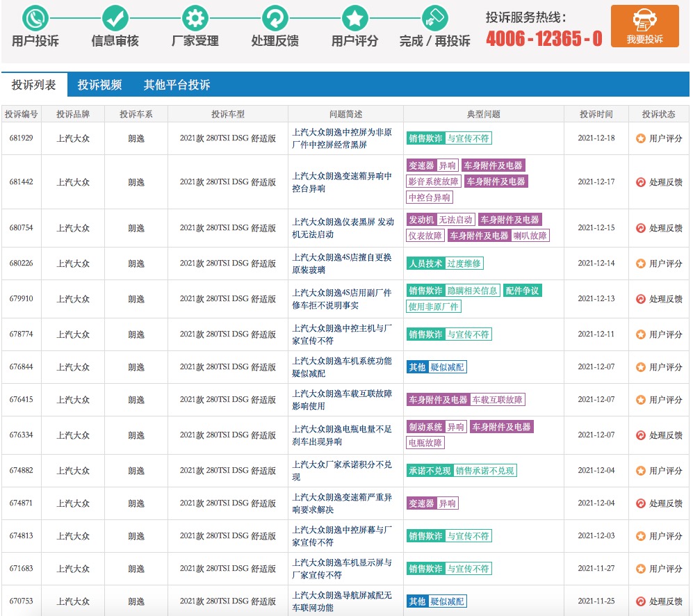693x616 pixels.
Task: Click the 人员技术 tag in complaint 680226
Action: (425, 264)
